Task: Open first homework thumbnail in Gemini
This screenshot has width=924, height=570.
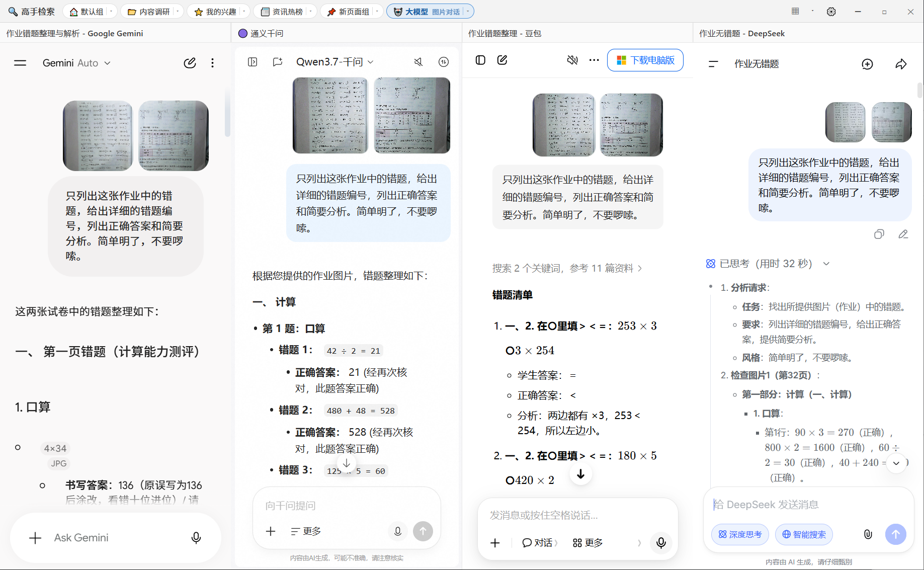Action: (98, 136)
